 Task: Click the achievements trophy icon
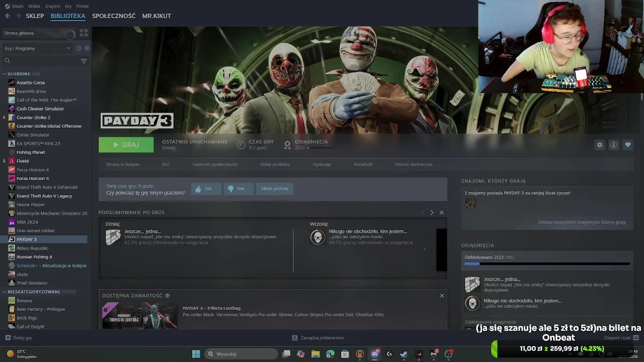click(287, 145)
